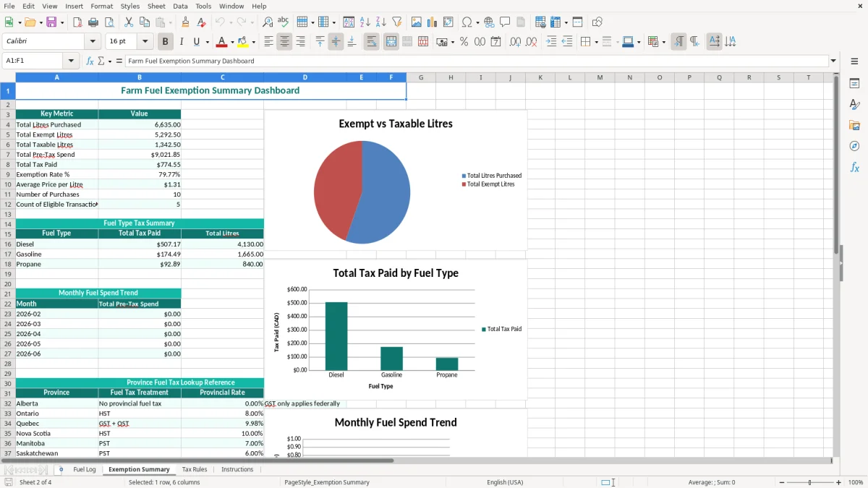
Task: Open the Tools menu
Action: 203,6
